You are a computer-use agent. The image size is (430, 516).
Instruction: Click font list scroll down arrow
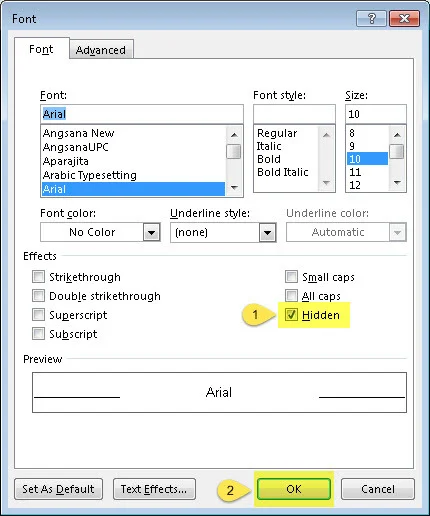(234, 187)
